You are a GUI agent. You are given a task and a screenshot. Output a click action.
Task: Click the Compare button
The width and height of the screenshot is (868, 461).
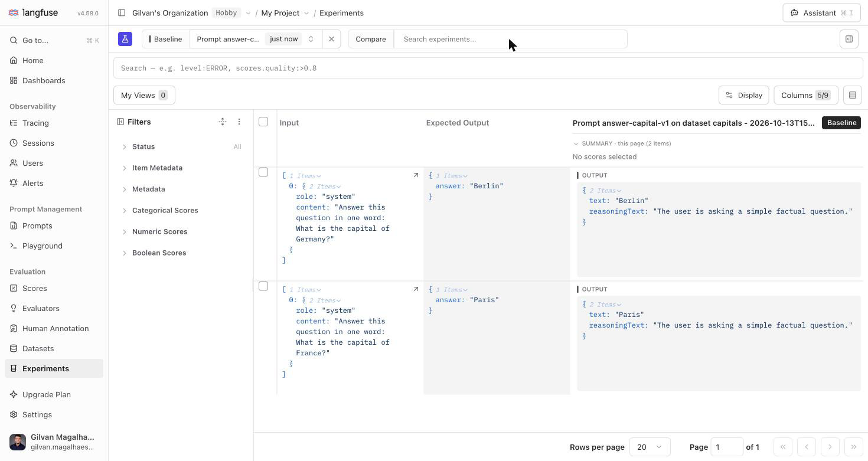tap(371, 39)
